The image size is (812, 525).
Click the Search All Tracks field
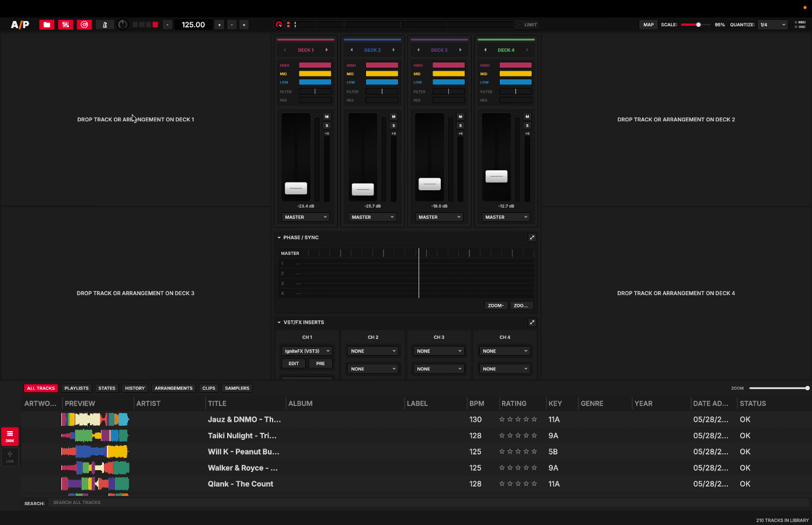click(429, 502)
